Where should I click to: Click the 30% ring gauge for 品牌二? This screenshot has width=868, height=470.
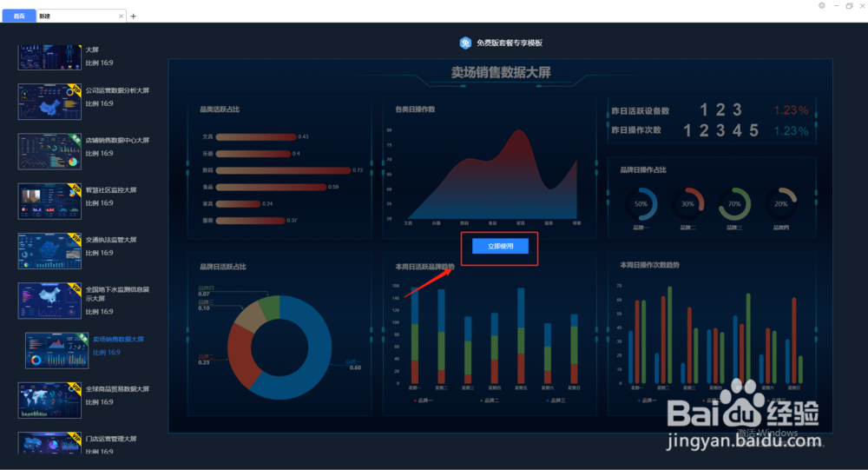pyautogui.click(x=687, y=204)
